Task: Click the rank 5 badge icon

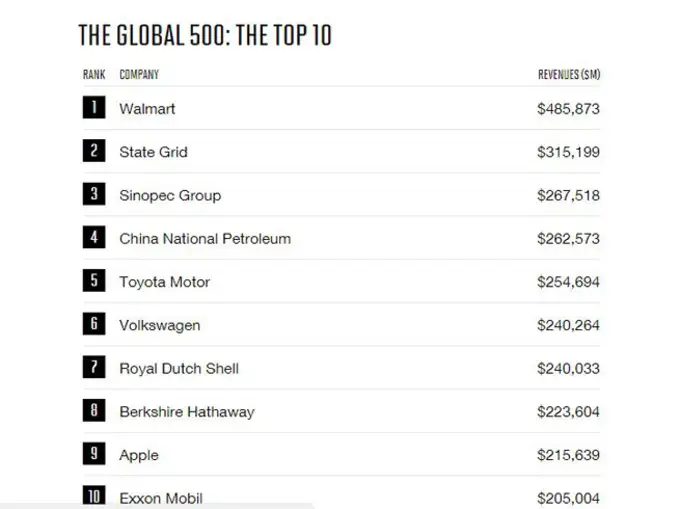Action: point(93,282)
